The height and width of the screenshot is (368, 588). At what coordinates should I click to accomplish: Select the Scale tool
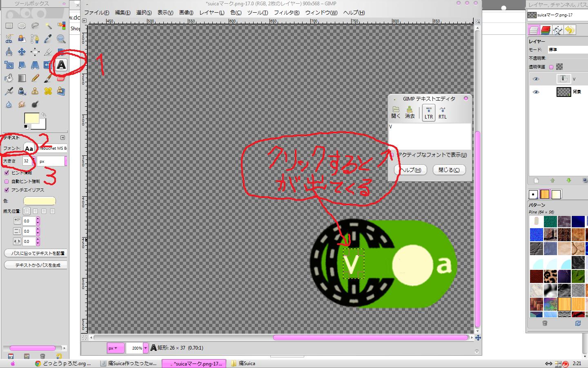(x=9, y=65)
